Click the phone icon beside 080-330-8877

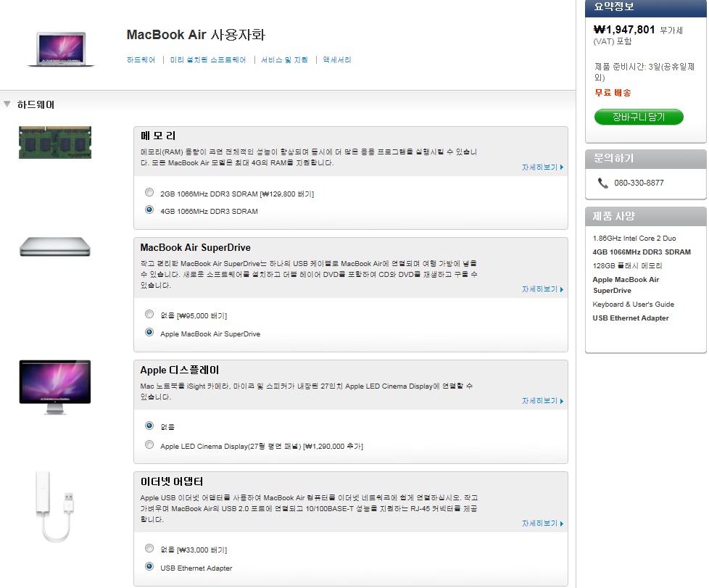pyautogui.click(x=603, y=183)
